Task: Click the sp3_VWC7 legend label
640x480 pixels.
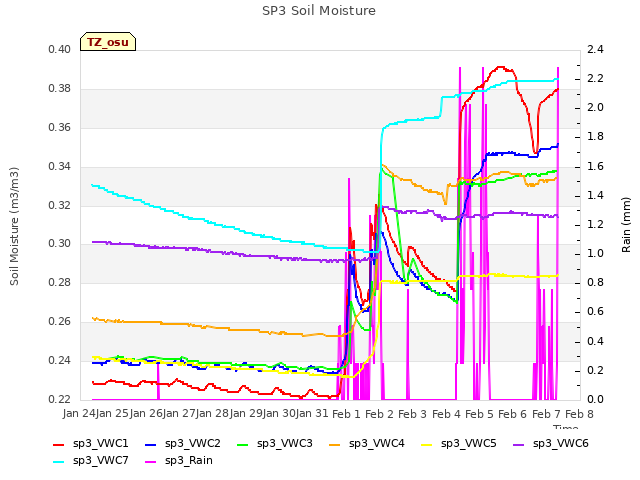Action: tap(100, 461)
